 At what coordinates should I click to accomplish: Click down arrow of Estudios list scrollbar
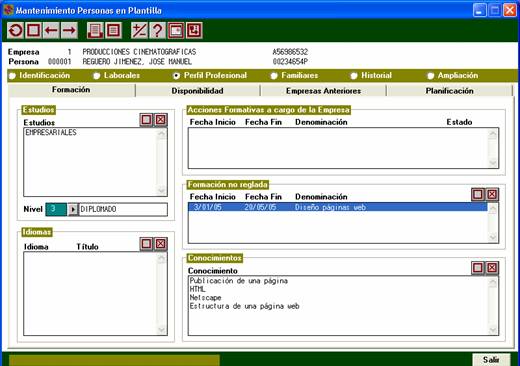pos(162,191)
